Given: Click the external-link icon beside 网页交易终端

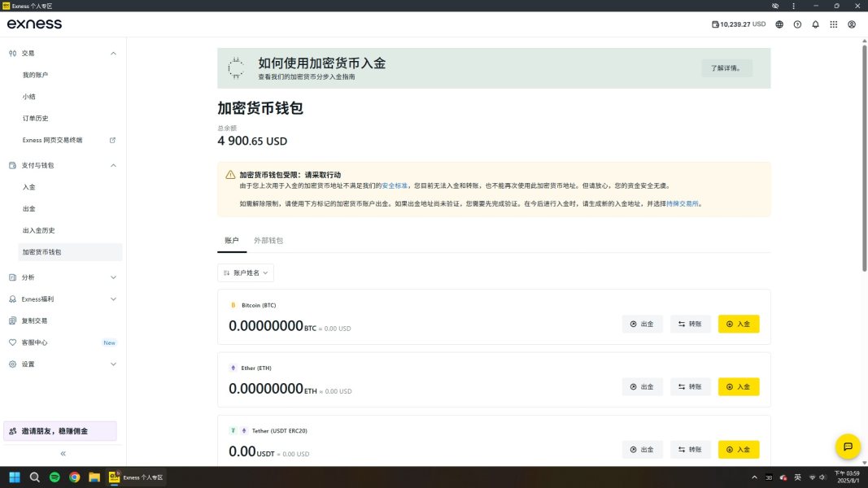Looking at the screenshot, I should [x=112, y=140].
